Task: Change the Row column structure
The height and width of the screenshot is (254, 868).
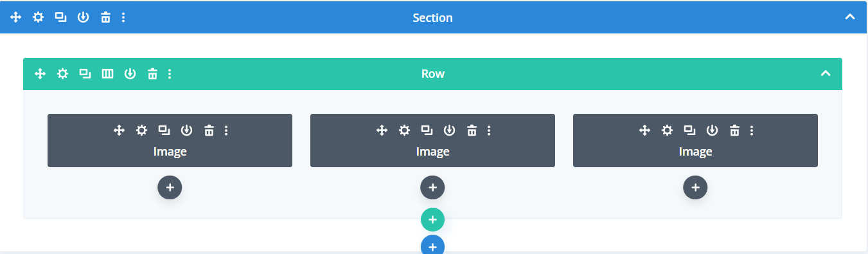Action: click(108, 74)
